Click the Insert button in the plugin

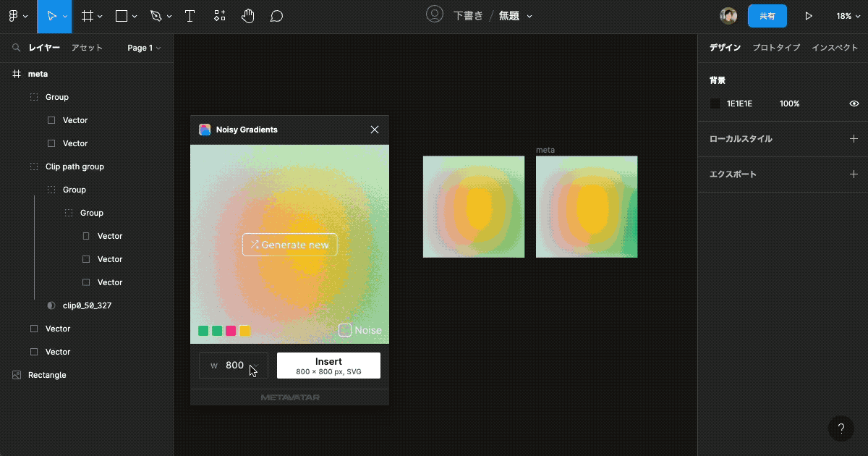328,365
